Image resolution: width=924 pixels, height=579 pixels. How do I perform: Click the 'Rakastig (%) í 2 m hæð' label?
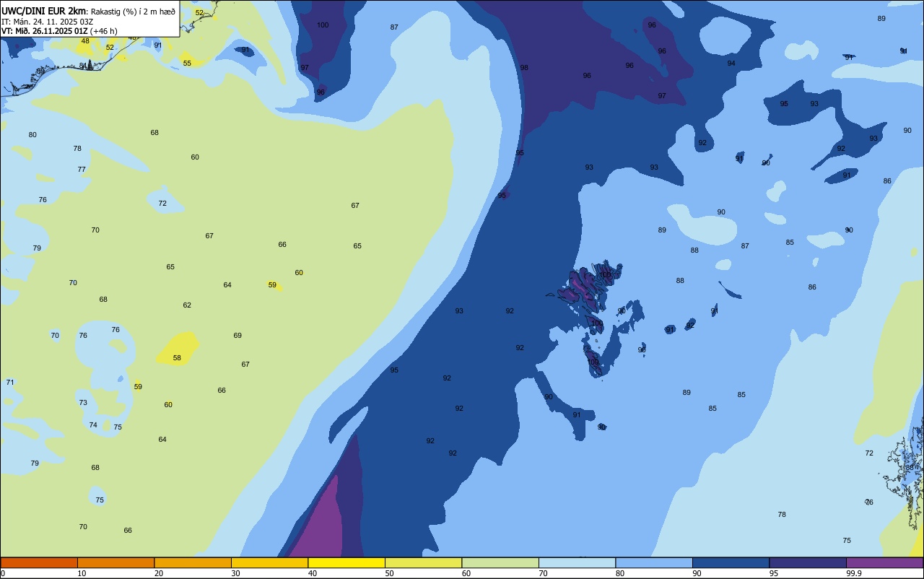(133, 12)
